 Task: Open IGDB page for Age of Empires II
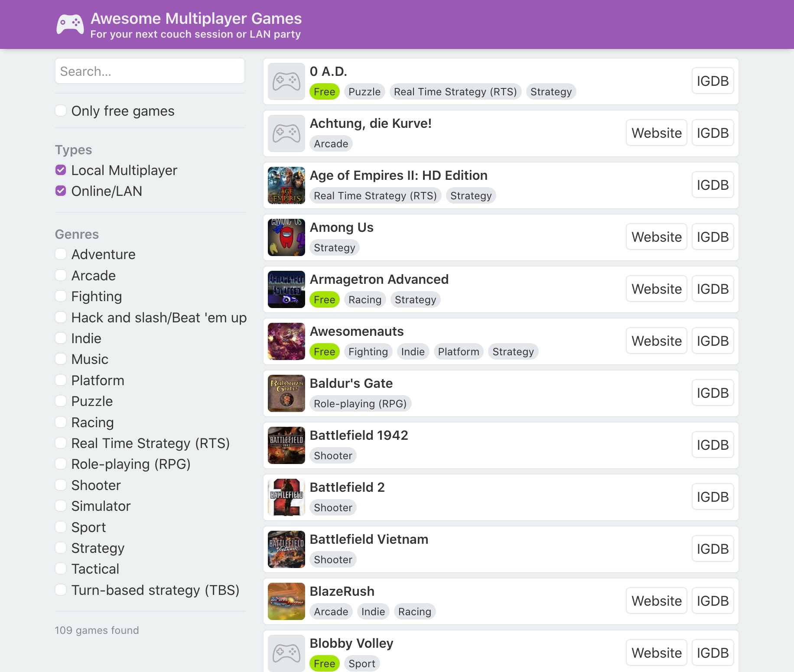713,185
